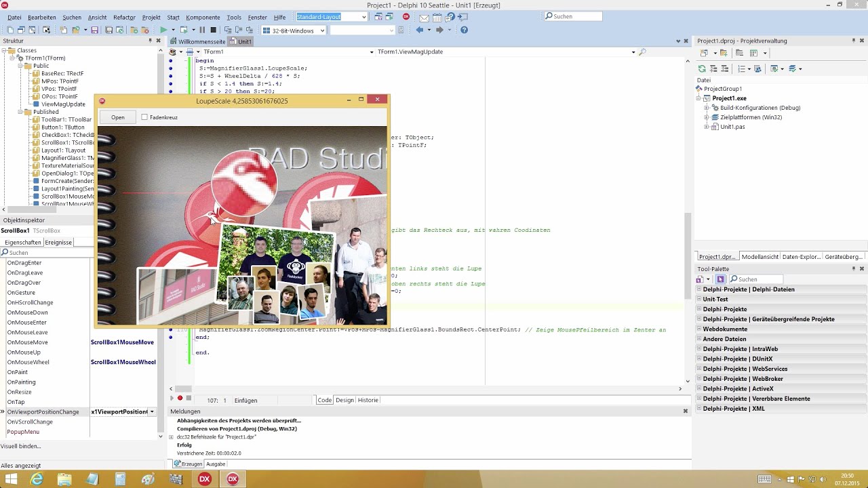This screenshot has width=868, height=488.
Task: Click Windows Start button
Action: [10, 479]
